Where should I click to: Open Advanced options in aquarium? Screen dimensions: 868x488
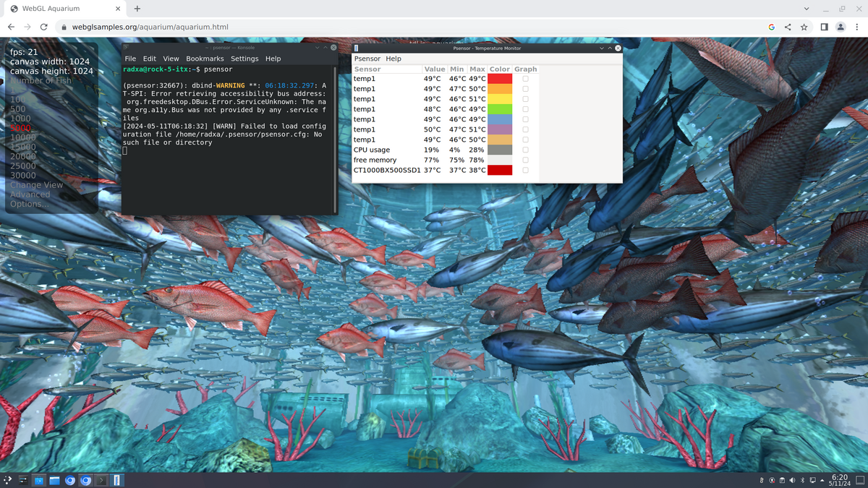click(x=30, y=194)
